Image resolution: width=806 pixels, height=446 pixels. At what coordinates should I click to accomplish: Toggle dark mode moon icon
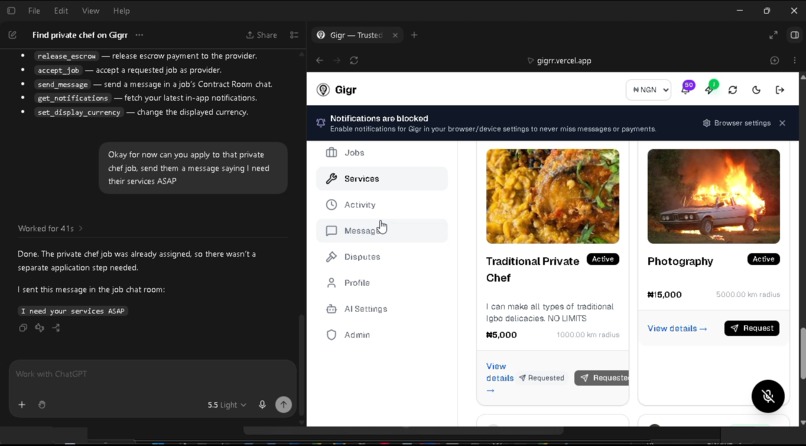point(756,90)
